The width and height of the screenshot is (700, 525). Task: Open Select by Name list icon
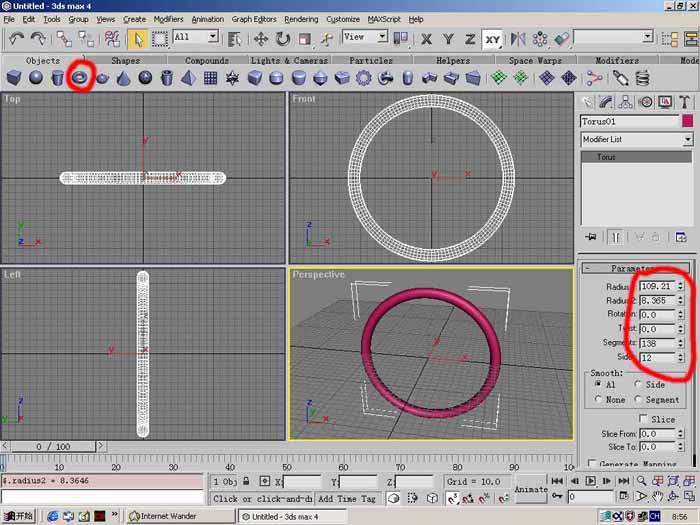coord(234,39)
